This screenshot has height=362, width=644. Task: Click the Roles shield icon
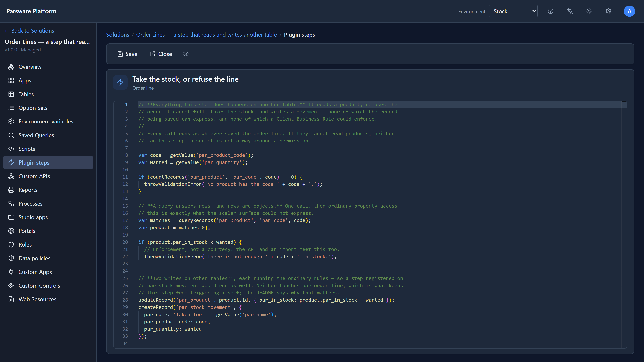pyautogui.click(x=11, y=245)
